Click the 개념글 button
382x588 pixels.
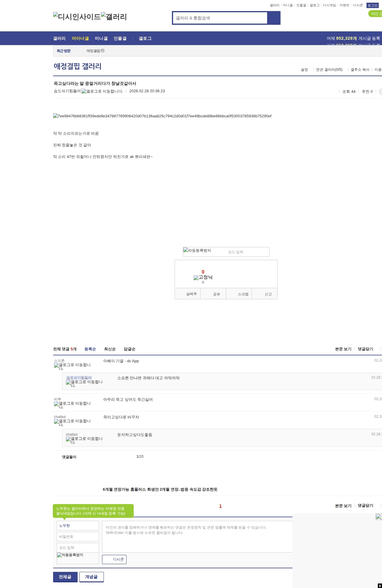[x=91, y=577]
